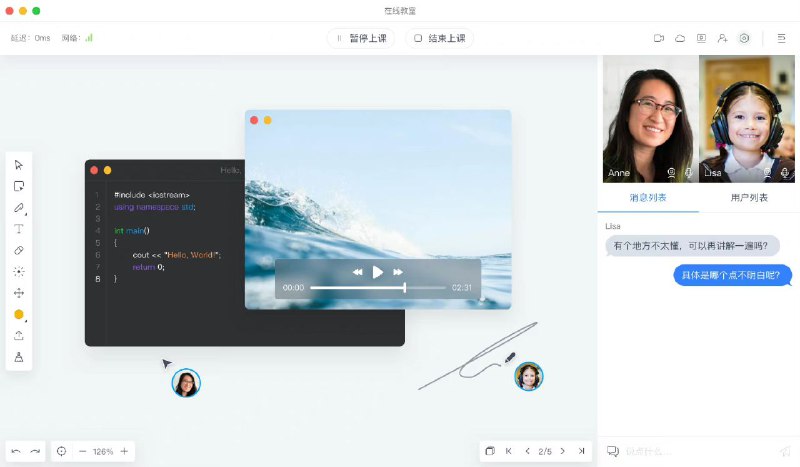Redo the whiteboard action
Image resolution: width=800 pixels, height=467 pixels.
click(35, 451)
